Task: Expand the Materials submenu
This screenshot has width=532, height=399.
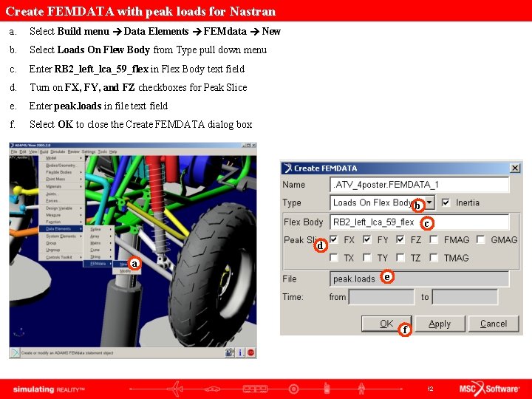Action: click(61, 186)
